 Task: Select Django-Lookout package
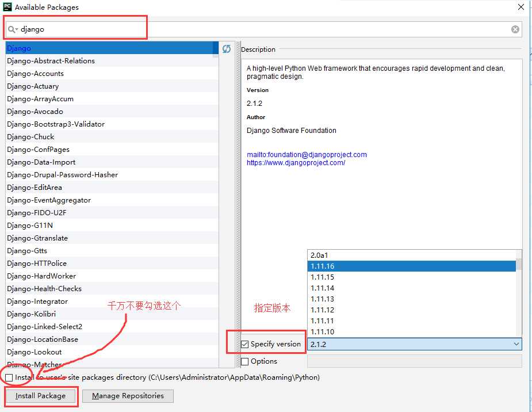(x=112, y=352)
